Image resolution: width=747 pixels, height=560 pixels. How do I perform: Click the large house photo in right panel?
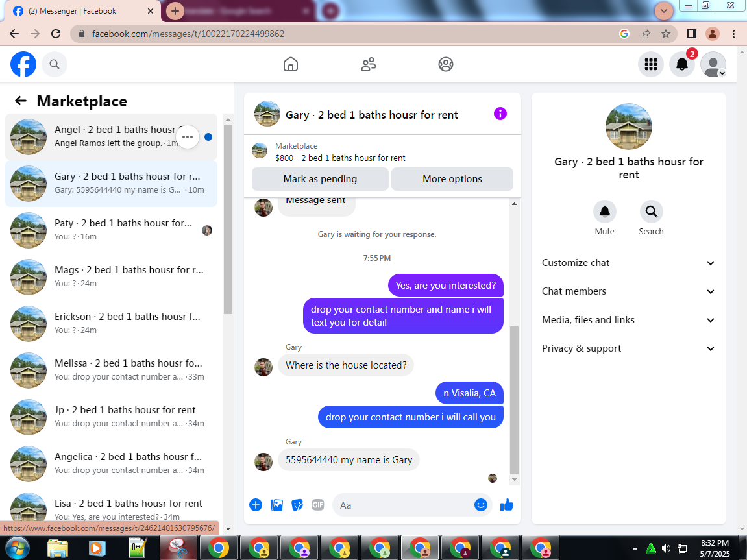(628, 127)
